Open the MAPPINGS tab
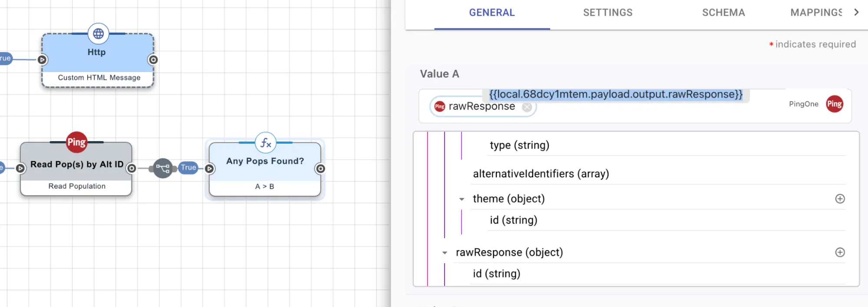The width and height of the screenshot is (868, 307). click(815, 13)
